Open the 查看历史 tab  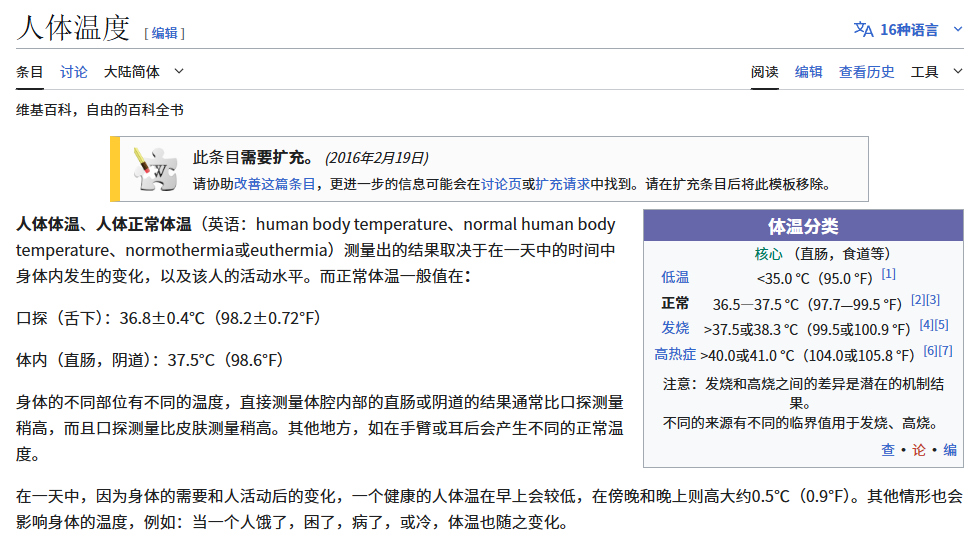click(866, 72)
